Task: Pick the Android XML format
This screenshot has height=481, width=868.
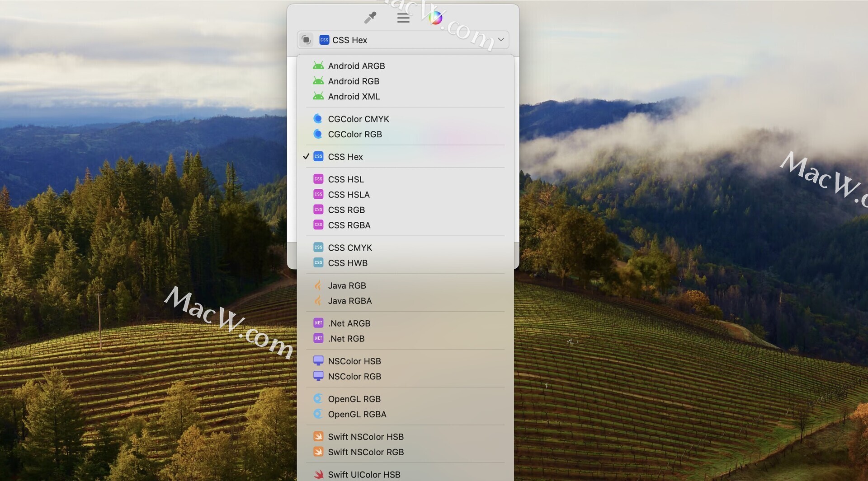Action: [405, 97]
